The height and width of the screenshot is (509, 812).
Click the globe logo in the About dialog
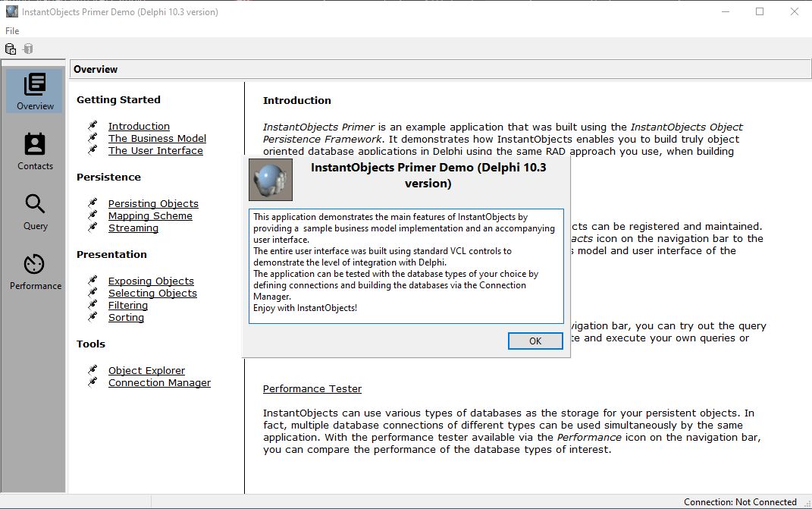pyautogui.click(x=269, y=180)
